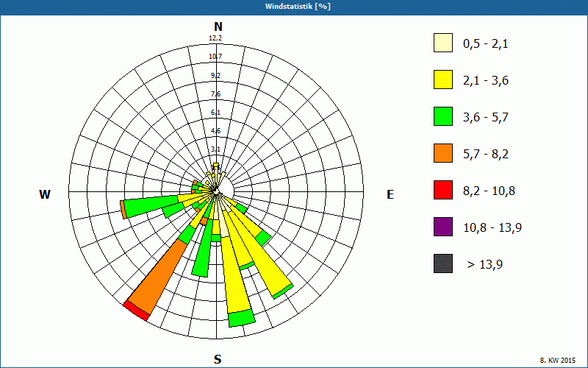Click the orange 5,7 - 8,2 legend swatch
The width and height of the screenshot is (588, 368).
click(443, 153)
